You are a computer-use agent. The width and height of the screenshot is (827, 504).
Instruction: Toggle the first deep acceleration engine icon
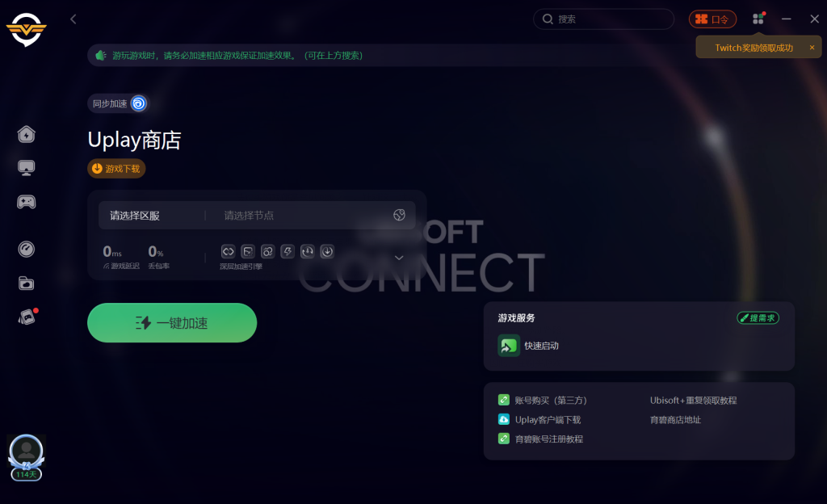[x=228, y=251]
